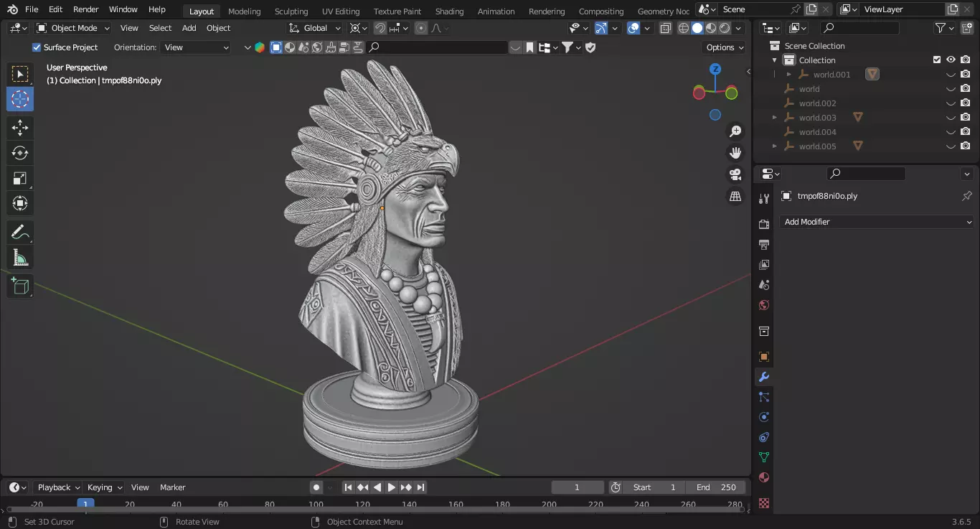Select the Annotate pencil tool
This screenshot has width=980, height=529.
pyautogui.click(x=20, y=233)
